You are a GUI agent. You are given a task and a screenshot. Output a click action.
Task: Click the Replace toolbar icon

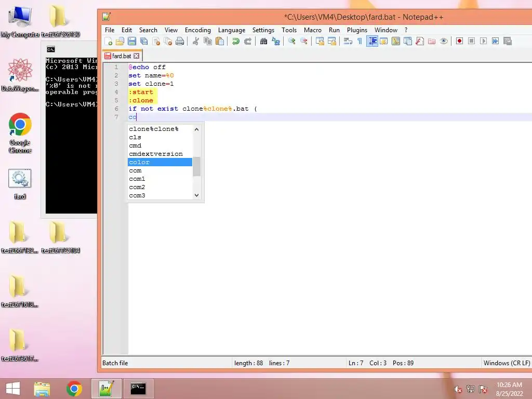(x=276, y=42)
